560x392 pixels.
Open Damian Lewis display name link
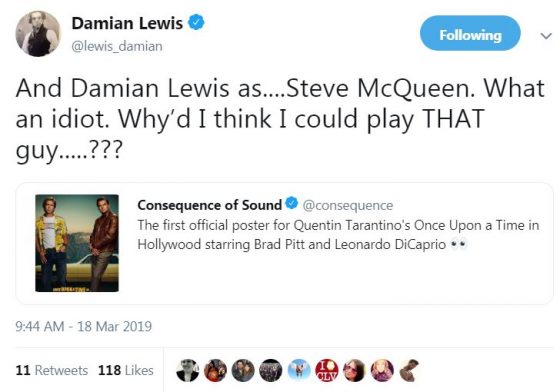pyautogui.click(x=127, y=24)
